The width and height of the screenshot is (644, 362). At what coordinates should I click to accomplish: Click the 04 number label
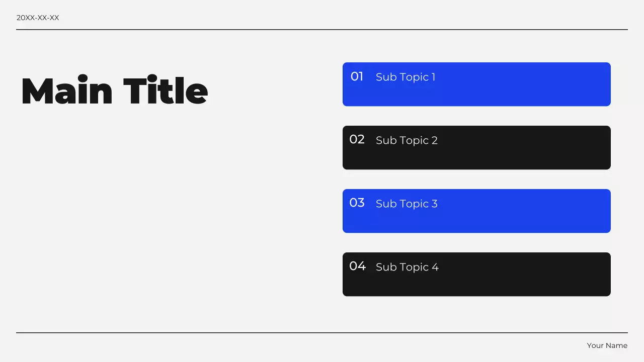click(357, 266)
